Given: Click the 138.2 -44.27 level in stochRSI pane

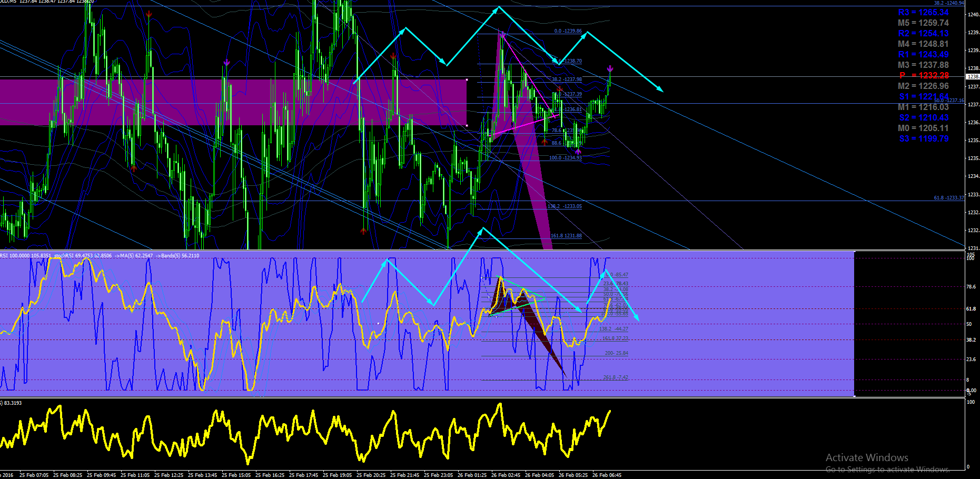Looking at the screenshot, I should (613, 329).
